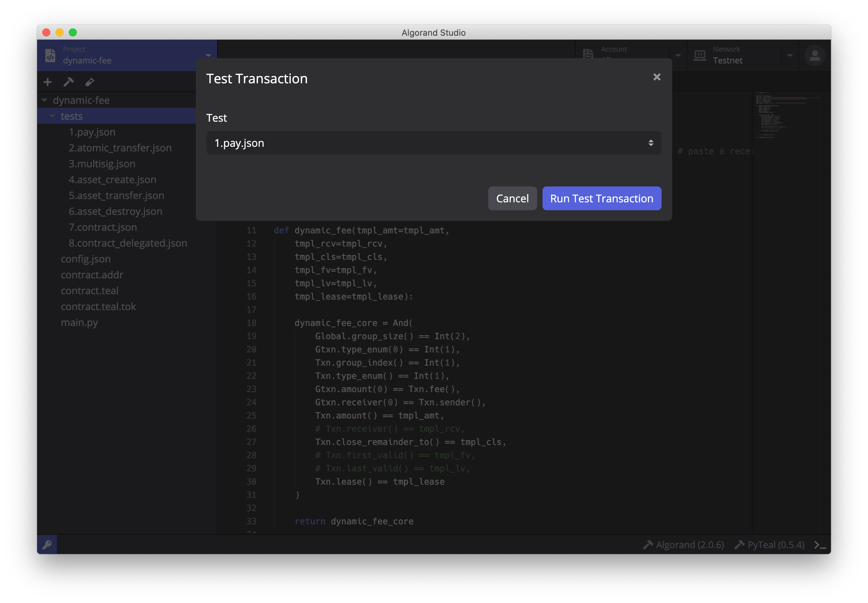The width and height of the screenshot is (868, 603).
Task: Click the project file icon next to dynamic-fee
Action: [50, 55]
